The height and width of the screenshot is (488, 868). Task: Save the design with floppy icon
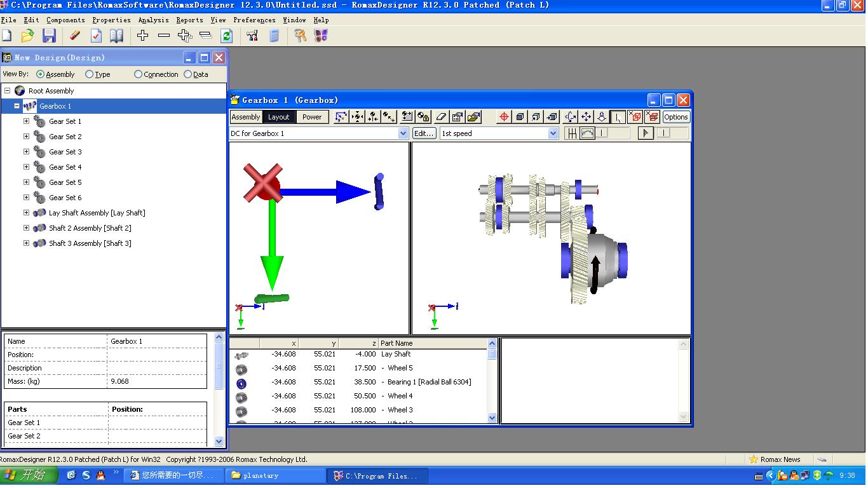tap(49, 36)
